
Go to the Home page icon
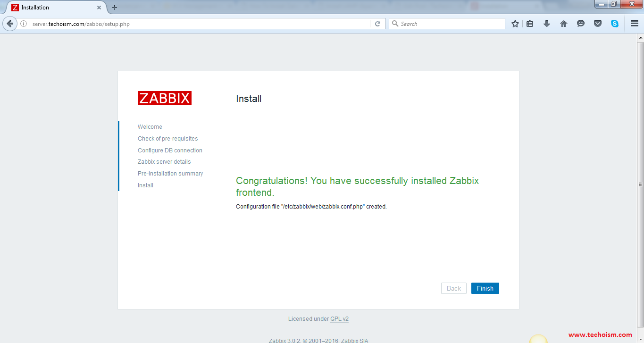pos(564,24)
